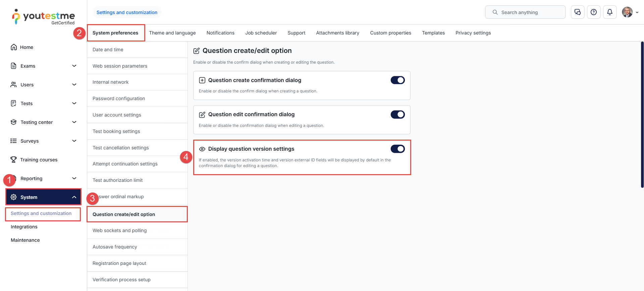This screenshot has width=644, height=291.
Task: Switch to Theme and language tab
Action: [x=172, y=33]
